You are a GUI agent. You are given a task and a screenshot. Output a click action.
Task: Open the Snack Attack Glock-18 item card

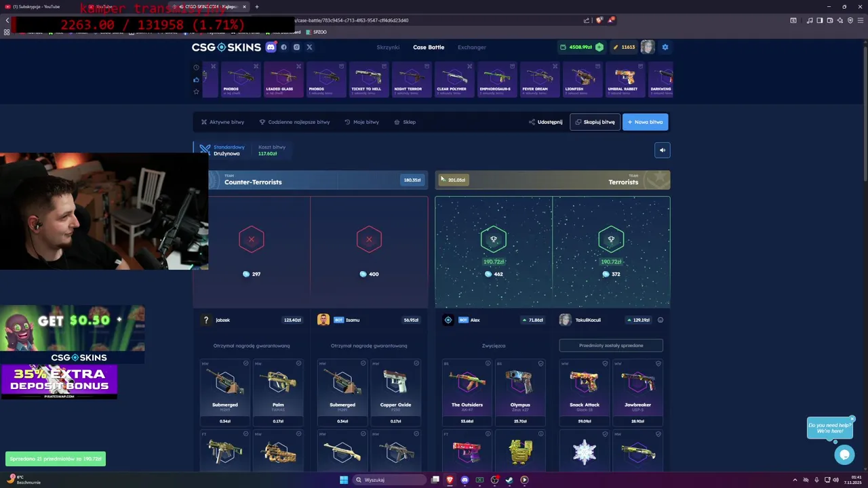pyautogui.click(x=585, y=392)
